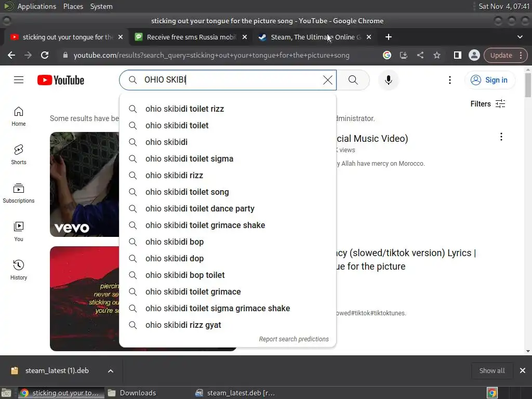Open the Applications menu
Image resolution: width=532 pixels, height=399 pixels.
[37, 6]
